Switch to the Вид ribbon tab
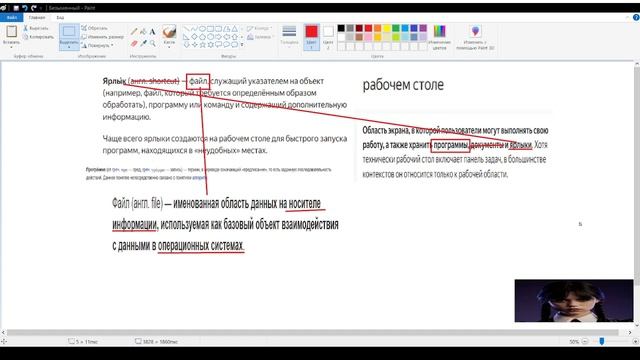The image size is (640, 360). coord(60,18)
